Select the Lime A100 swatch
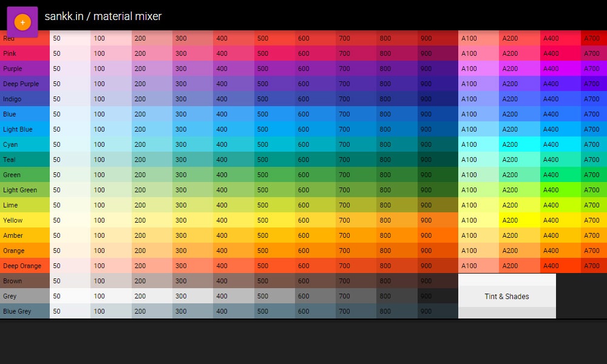Image resolution: width=607 pixels, height=364 pixels. (478, 205)
